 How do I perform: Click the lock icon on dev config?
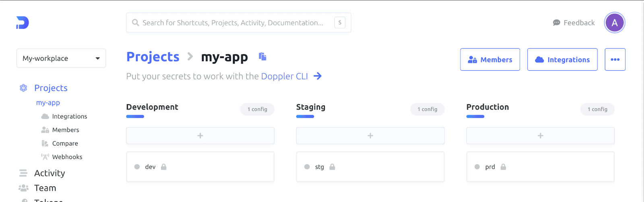164,167
